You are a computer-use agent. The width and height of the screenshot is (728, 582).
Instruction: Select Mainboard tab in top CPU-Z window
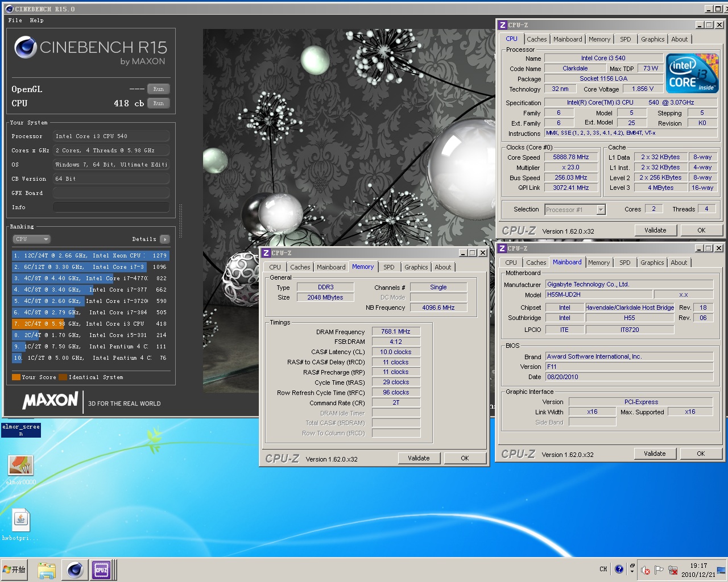567,39
